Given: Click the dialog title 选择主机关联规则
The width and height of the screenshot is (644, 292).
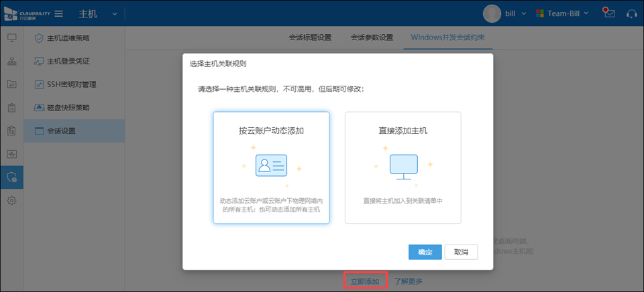Looking at the screenshot, I should (x=217, y=64).
